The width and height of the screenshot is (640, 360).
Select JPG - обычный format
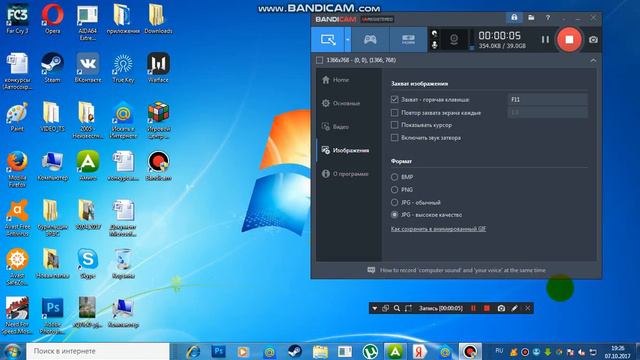pos(394,202)
